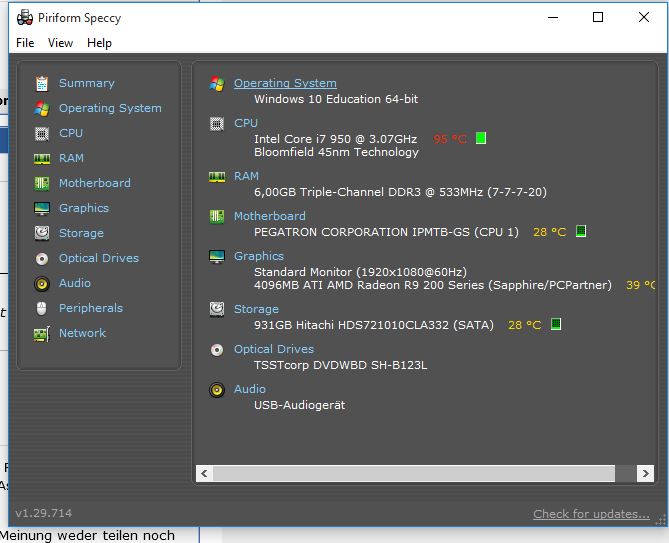Image resolution: width=669 pixels, height=543 pixels.
Task: Click the Storage hard drive sidebar icon
Action: coord(42,233)
